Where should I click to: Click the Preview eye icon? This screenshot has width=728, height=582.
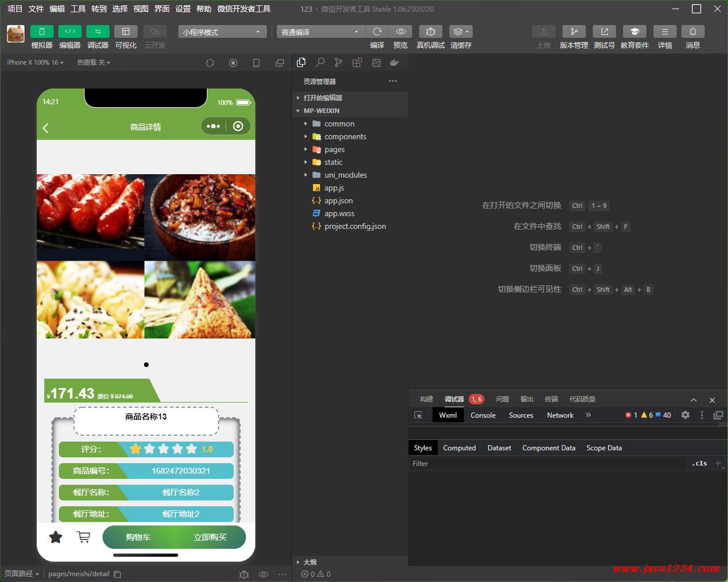[x=400, y=31]
